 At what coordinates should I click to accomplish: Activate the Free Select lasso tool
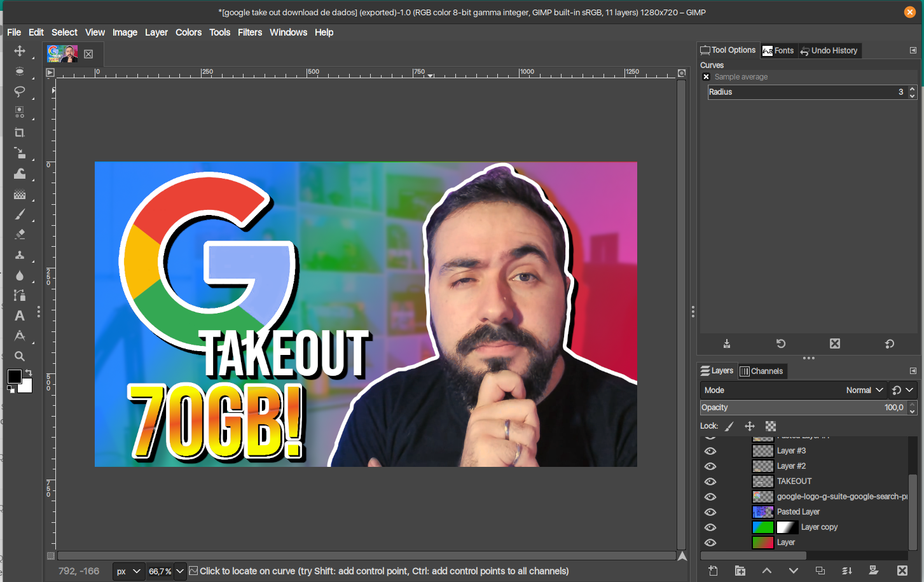tap(20, 92)
